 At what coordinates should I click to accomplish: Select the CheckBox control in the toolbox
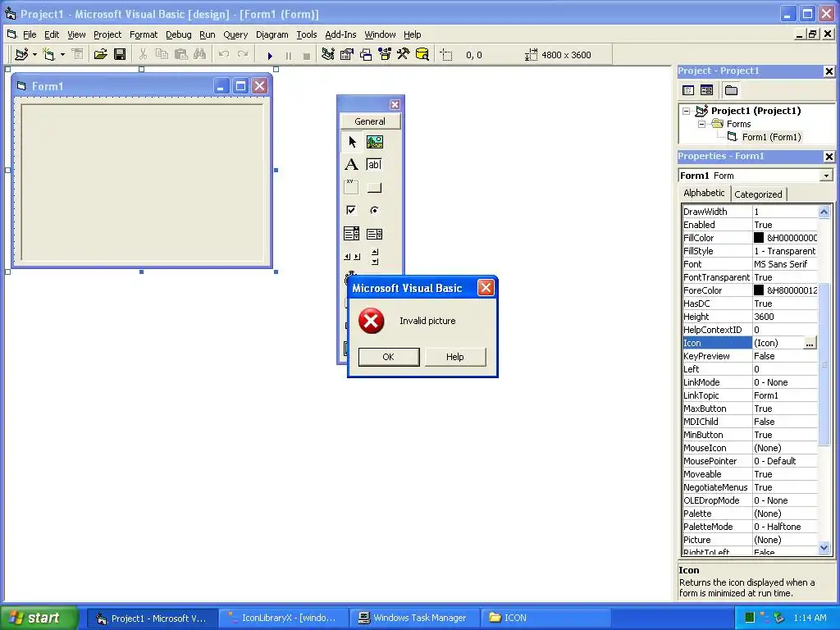click(x=351, y=210)
